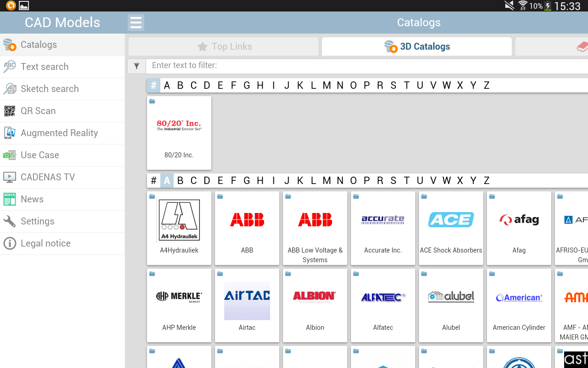Jump to letter K in top index
Screen dimensions: 588x368
(300, 85)
